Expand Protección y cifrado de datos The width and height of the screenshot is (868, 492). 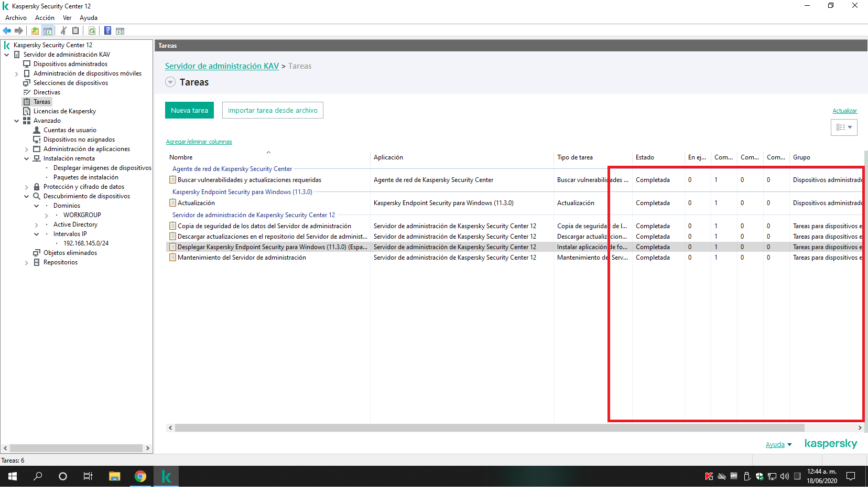coord(27,187)
